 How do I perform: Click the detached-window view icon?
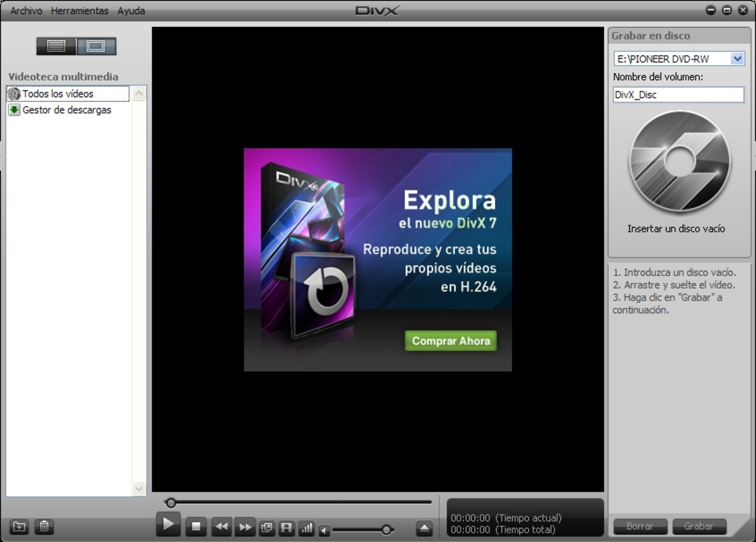click(266, 528)
